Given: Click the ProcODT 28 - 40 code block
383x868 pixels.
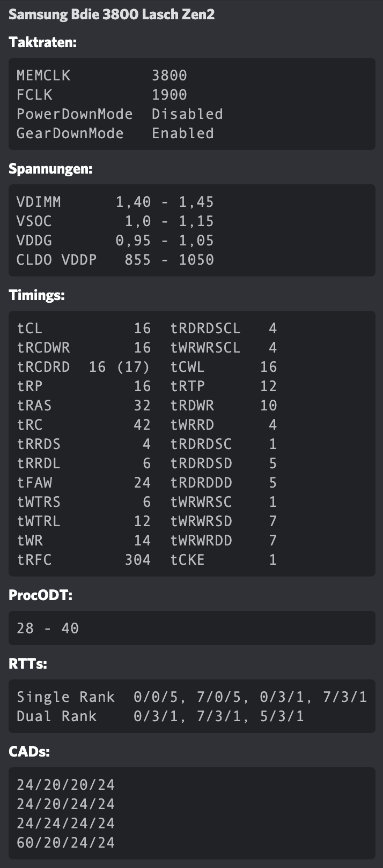Looking at the screenshot, I should click(x=192, y=628).
